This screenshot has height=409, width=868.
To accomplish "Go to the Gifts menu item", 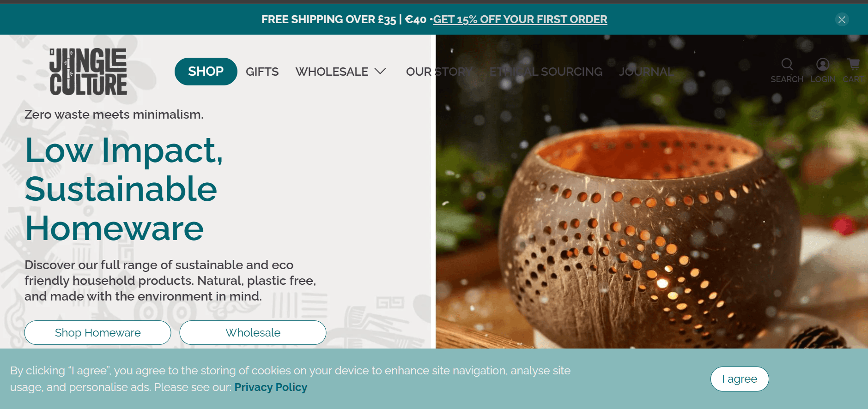I will tap(262, 72).
